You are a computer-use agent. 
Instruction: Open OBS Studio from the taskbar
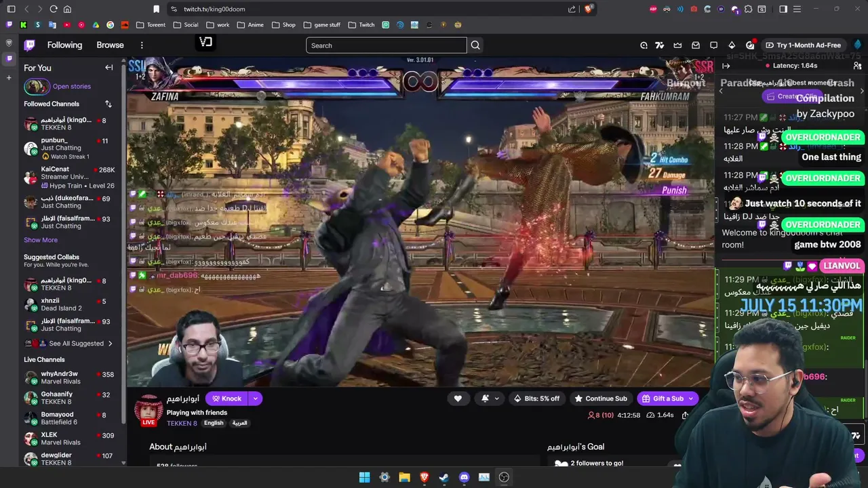tap(504, 477)
